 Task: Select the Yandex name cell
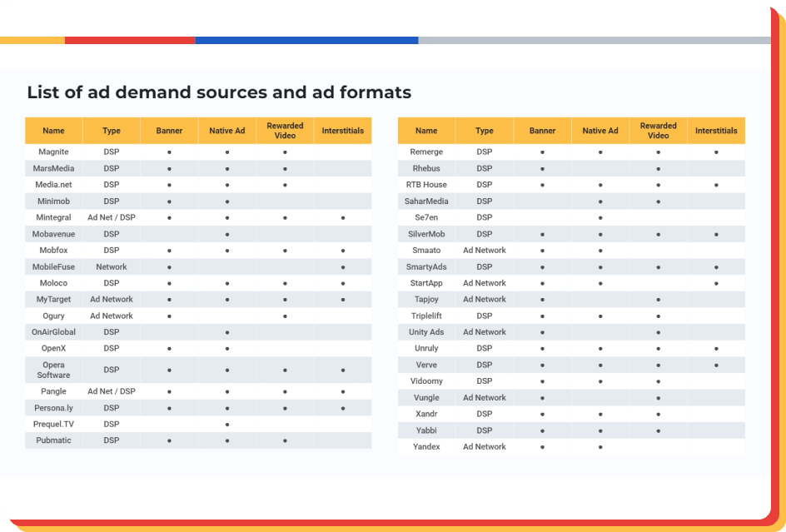426,447
